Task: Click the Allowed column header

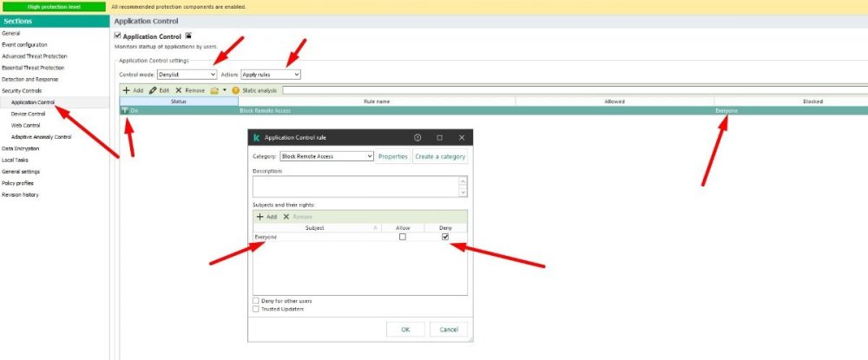Action: pos(615,101)
